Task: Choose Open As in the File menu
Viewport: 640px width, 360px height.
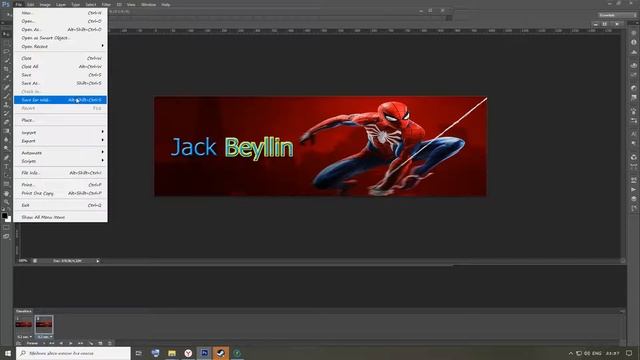Action: tap(60, 29)
